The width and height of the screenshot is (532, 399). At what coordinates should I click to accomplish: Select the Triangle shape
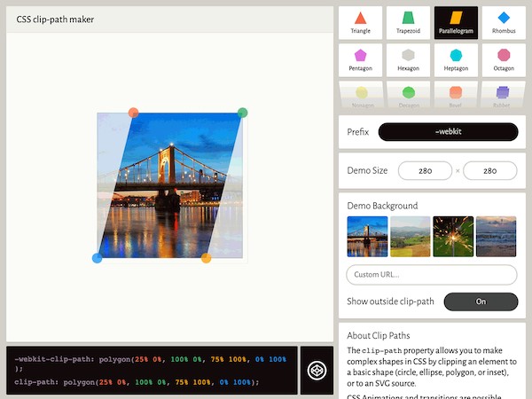click(x=360, y=22)
